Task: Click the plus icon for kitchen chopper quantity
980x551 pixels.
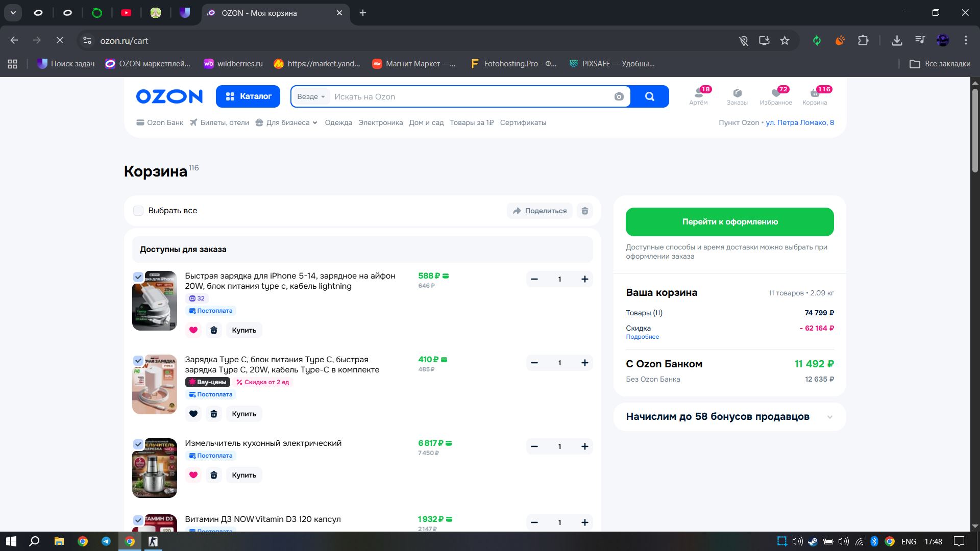Action: 584,446
